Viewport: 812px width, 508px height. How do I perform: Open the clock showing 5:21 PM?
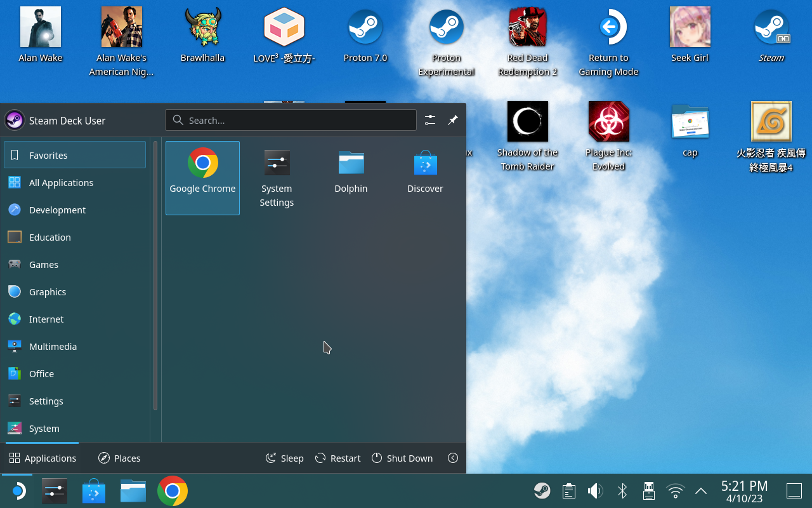745,491
